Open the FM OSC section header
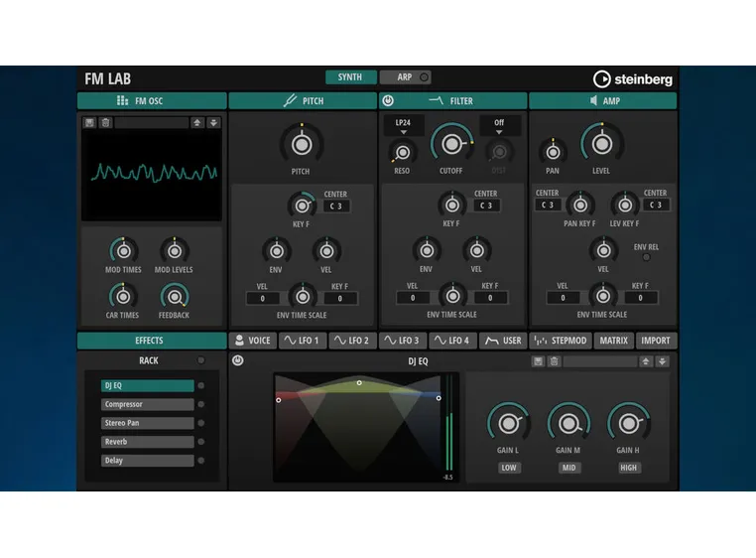Image resolution: width=756 pixels, height=558 pixels. (x=152, y=101)
